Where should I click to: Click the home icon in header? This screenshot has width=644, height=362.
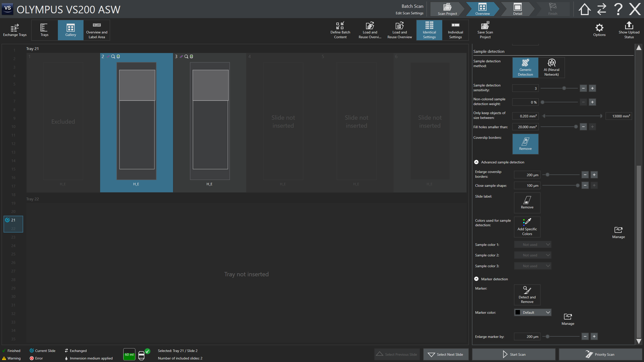click(584, 9)
